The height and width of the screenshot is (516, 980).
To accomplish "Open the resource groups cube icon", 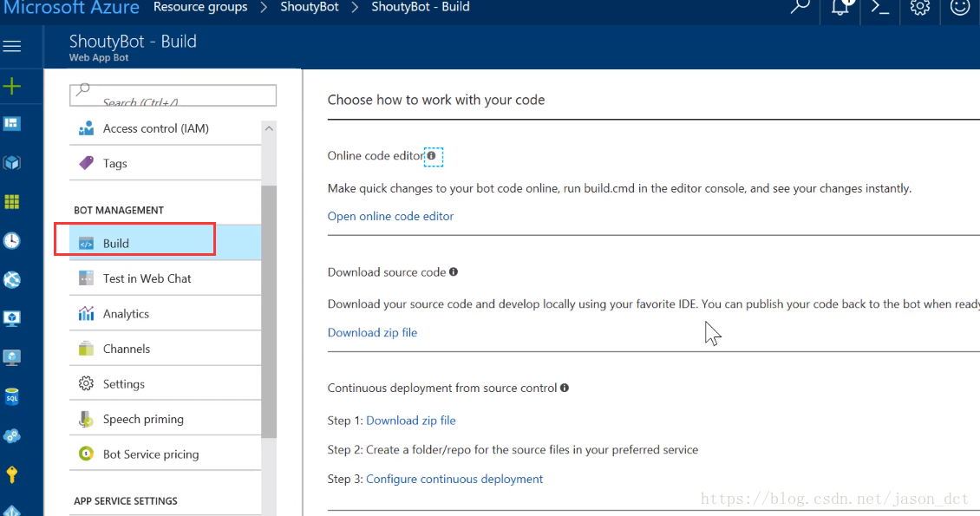I will (12, 163).
